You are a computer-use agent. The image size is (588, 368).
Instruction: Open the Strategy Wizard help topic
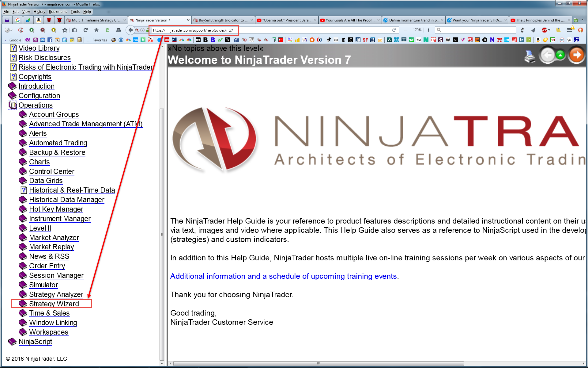54,304
